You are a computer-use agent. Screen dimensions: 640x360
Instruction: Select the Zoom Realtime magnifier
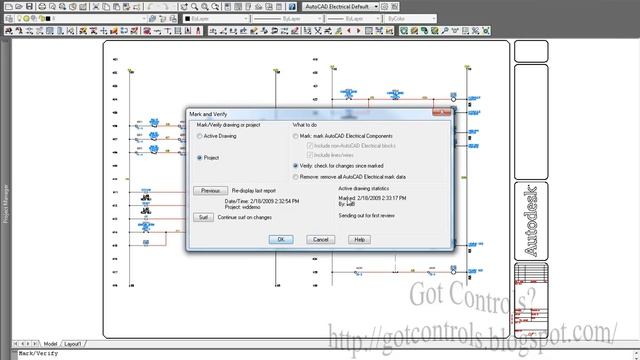[x=195, y=7]
